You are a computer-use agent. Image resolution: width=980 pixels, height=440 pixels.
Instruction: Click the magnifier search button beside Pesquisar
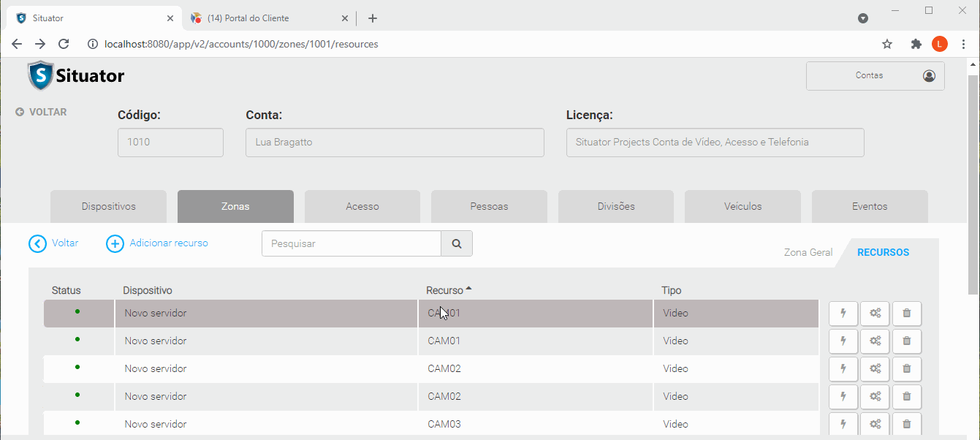tap(457, 244)
